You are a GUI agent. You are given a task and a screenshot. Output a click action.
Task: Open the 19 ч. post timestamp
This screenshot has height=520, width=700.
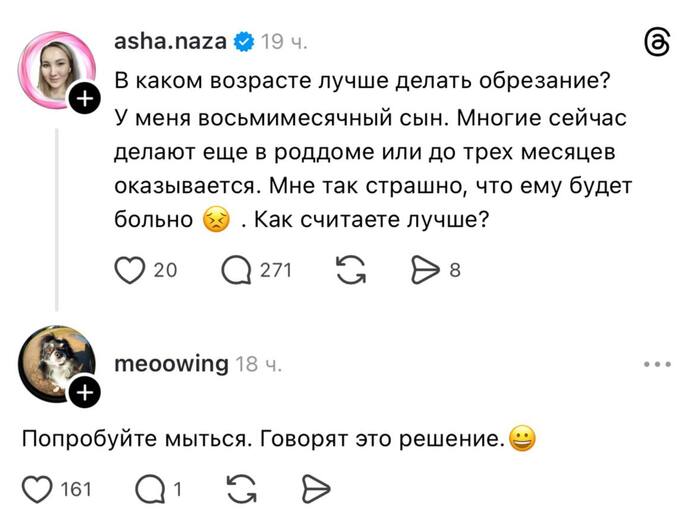click(284, 42)
